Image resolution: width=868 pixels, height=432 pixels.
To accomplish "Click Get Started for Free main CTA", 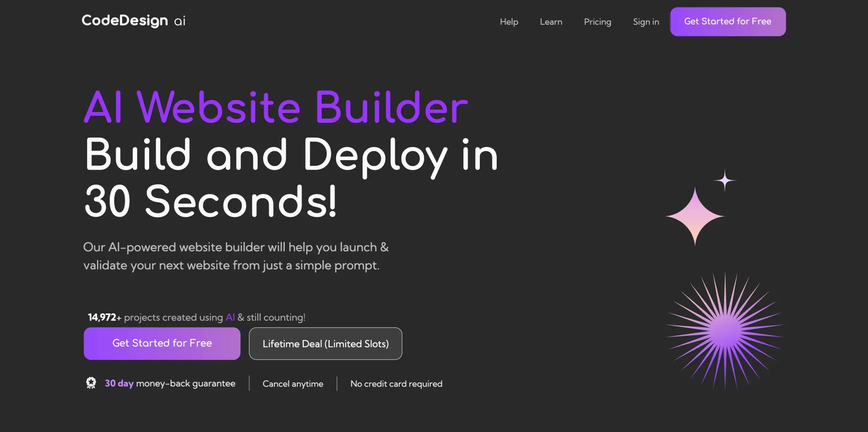I will point(162,343).
